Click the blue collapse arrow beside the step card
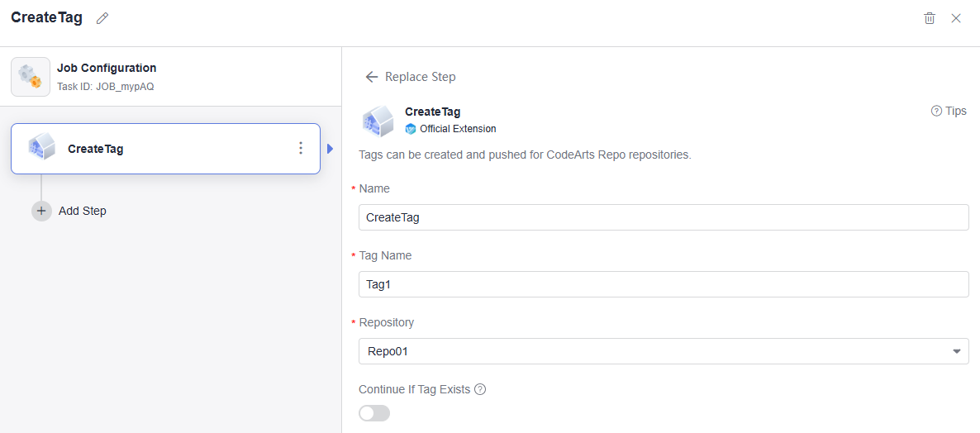 pos(330,149)
